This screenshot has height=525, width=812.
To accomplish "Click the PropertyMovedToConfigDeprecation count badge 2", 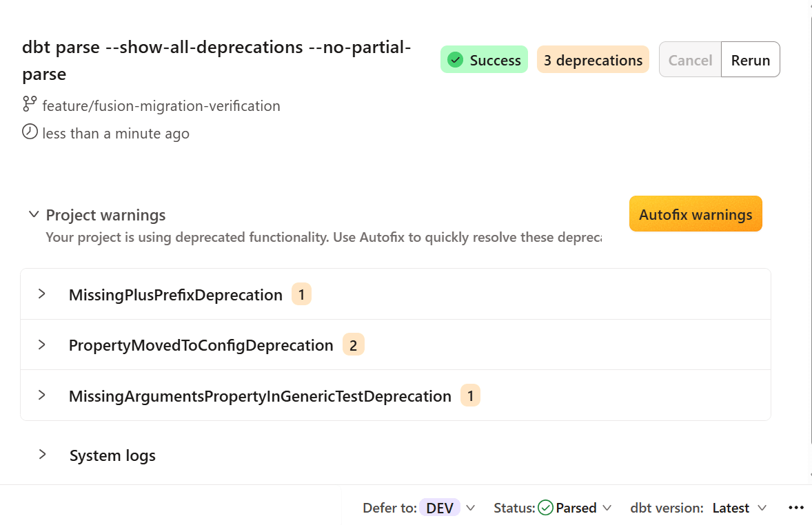I will [353, 344].
